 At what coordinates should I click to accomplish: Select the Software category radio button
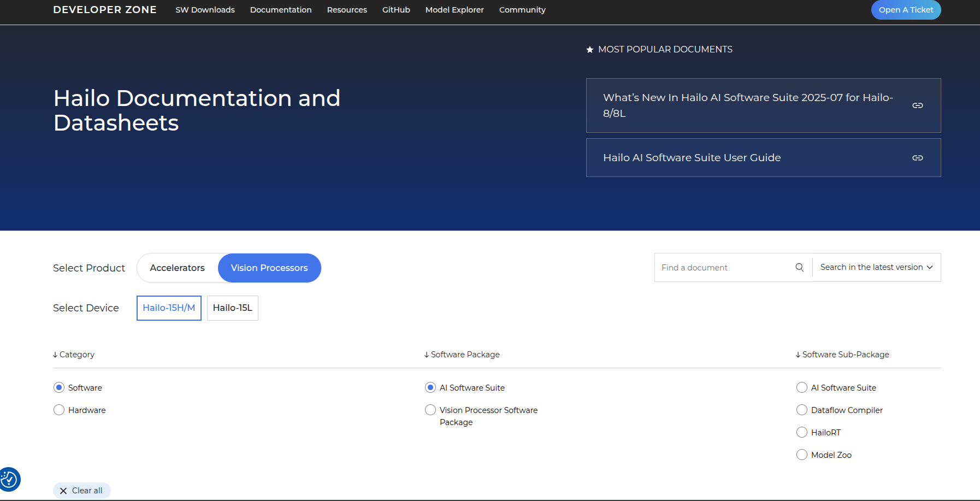tap(59, 387)
